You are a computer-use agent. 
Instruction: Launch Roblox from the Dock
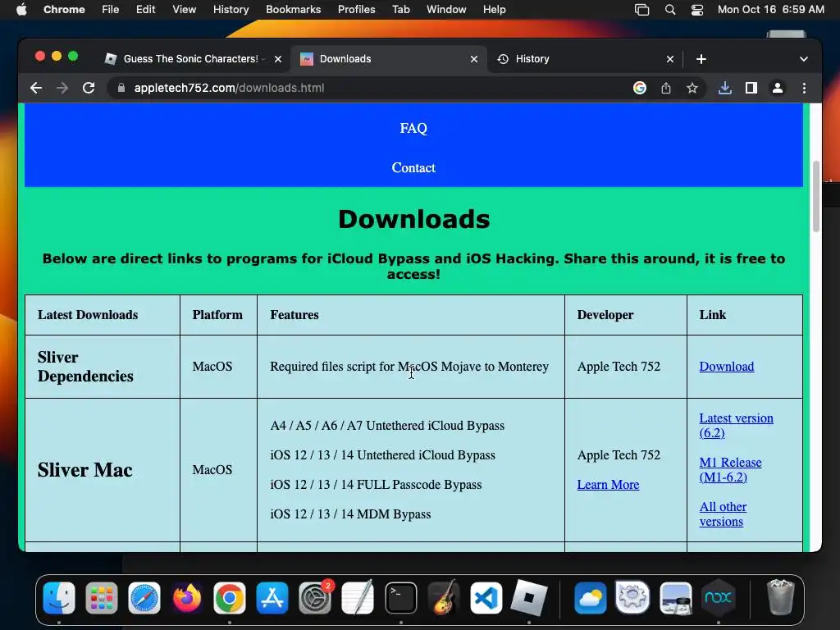pos(529,597)
